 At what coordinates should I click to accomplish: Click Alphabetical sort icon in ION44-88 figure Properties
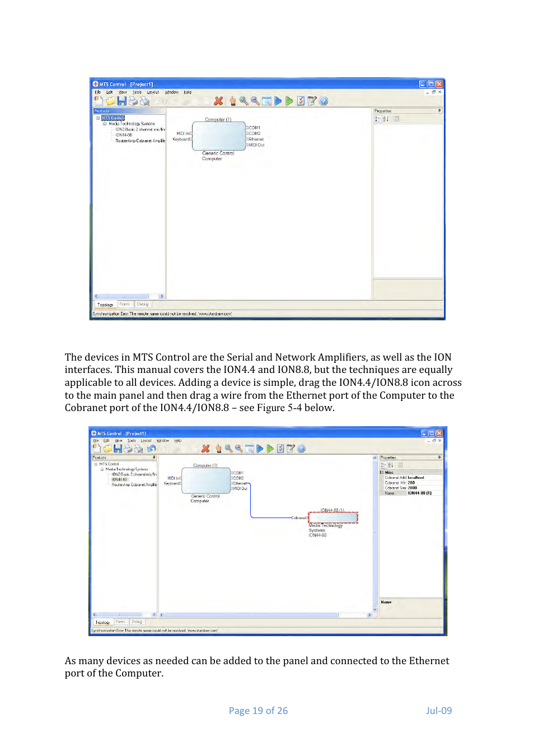[x=391, y=465]
